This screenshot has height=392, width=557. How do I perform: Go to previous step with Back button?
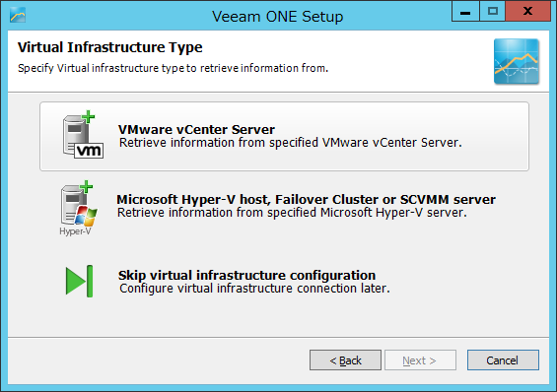[x=345, y=360]
